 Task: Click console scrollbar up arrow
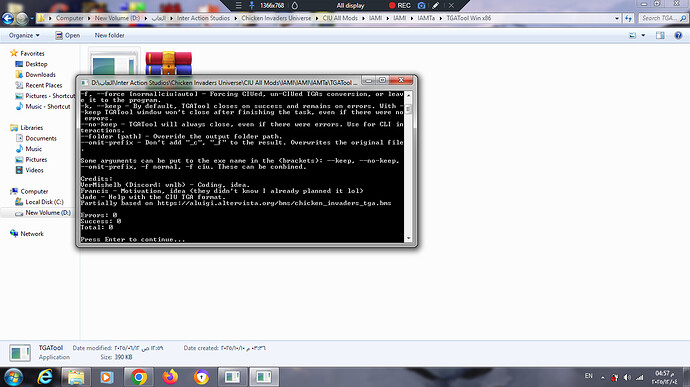408,95
